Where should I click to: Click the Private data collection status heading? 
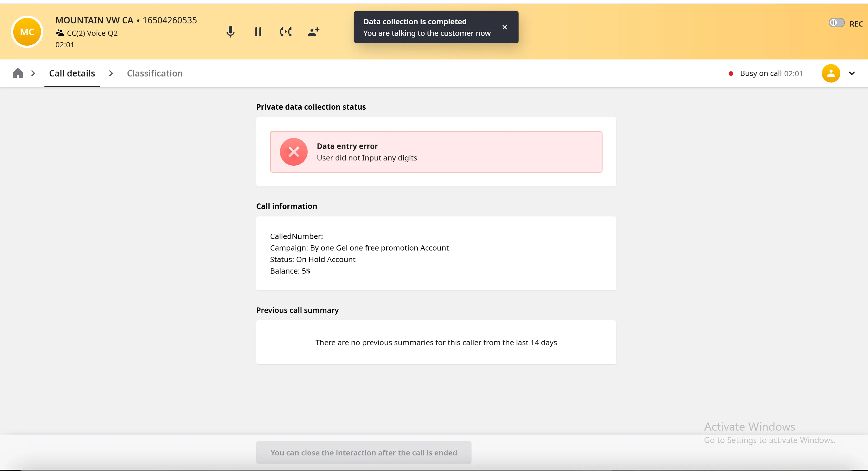pos(311,107)
